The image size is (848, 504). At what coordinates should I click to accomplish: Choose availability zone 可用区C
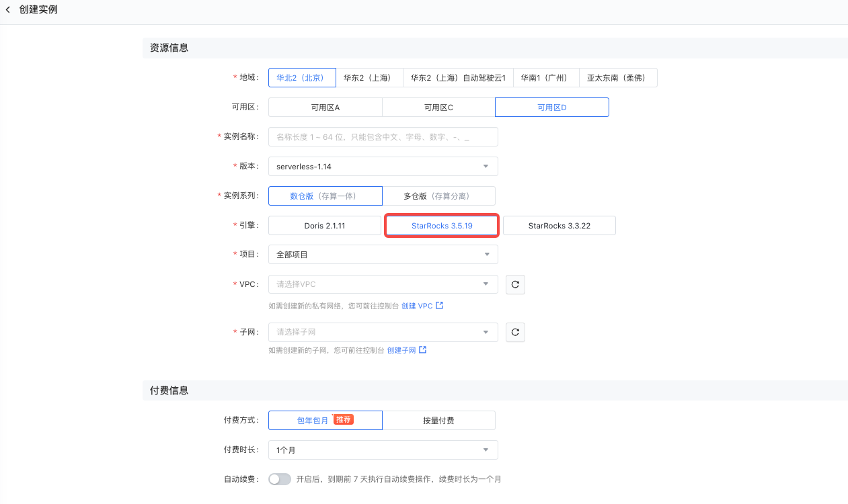tap(438, 108)
